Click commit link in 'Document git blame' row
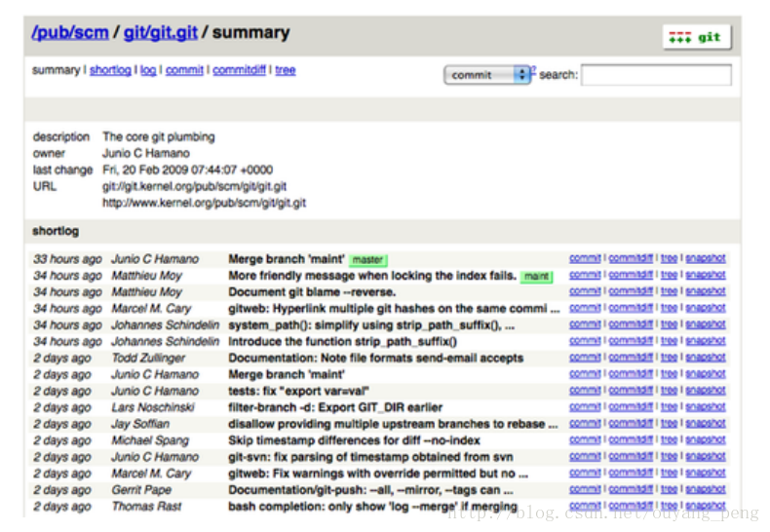 [x=585, y=291]
